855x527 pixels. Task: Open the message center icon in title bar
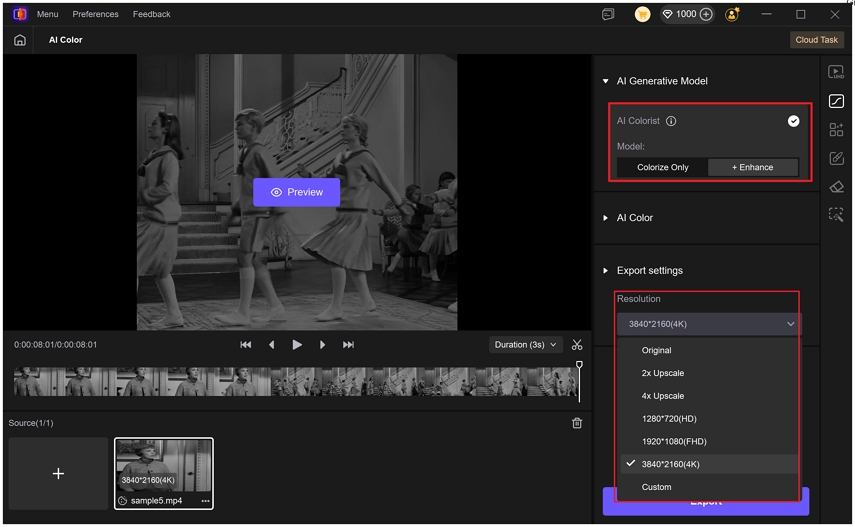pyautogui.click(x=608, y=14)
